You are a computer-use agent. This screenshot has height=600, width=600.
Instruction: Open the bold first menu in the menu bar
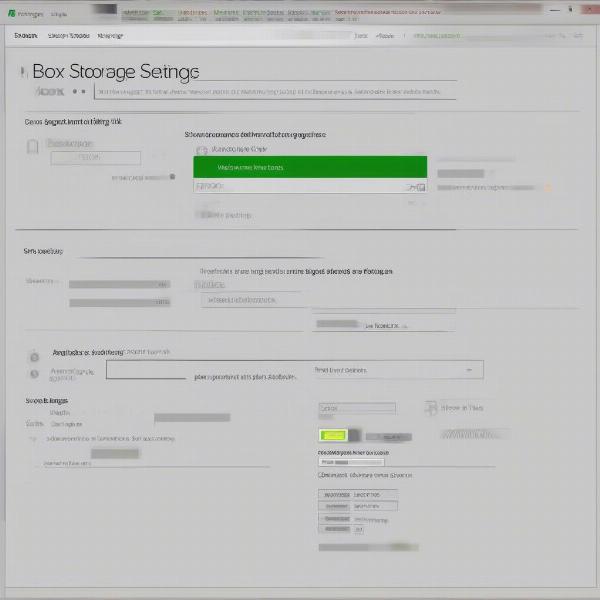point(26,36)
